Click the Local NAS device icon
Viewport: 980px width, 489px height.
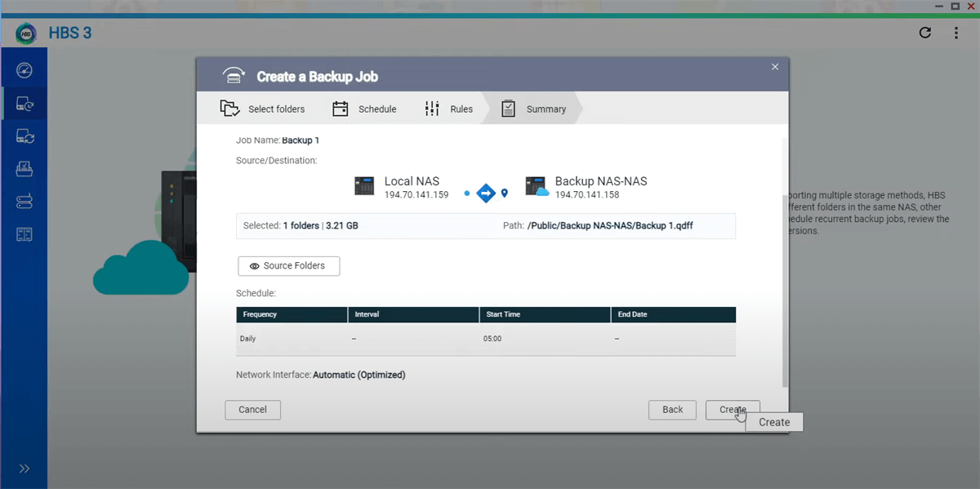pyautogui.click(x=364, y=186)
